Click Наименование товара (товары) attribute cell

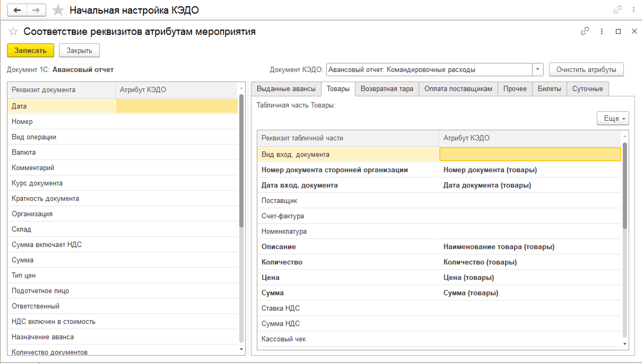(530, 247)
